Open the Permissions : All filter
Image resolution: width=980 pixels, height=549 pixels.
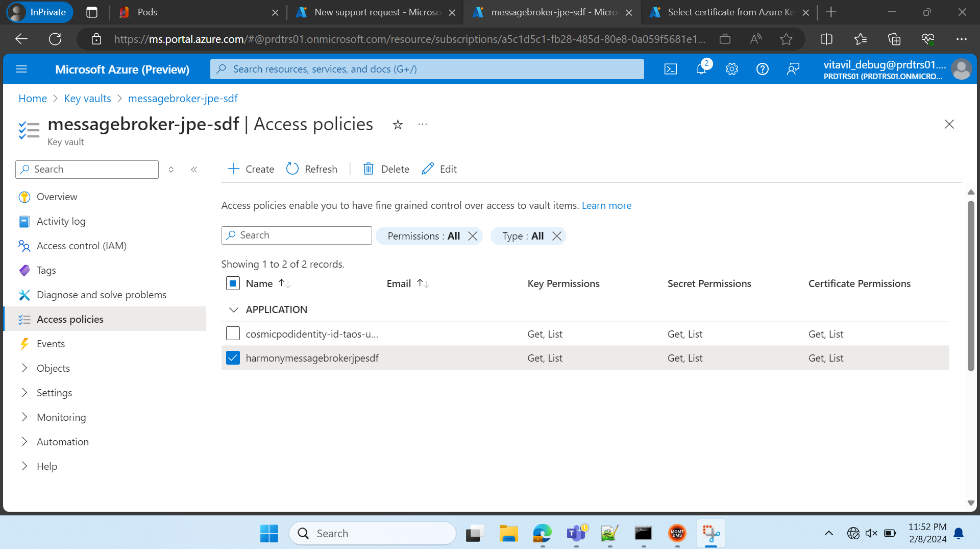pyautogui.click(x=424, y=236)
